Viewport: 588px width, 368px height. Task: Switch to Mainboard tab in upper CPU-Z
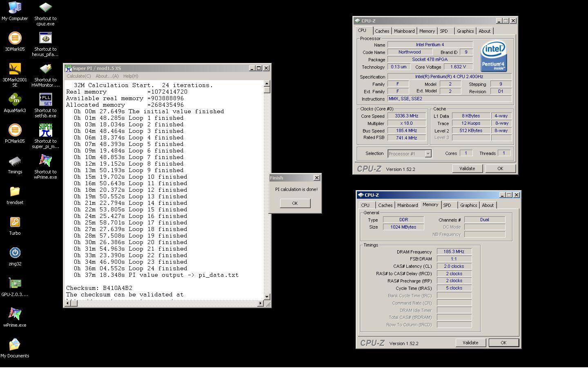(404, 31)
